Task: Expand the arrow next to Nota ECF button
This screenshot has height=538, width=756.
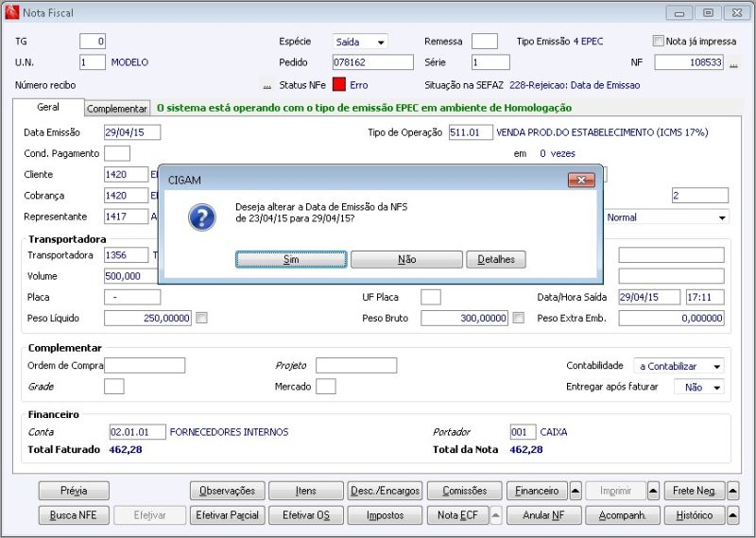Action: (495, 515)
